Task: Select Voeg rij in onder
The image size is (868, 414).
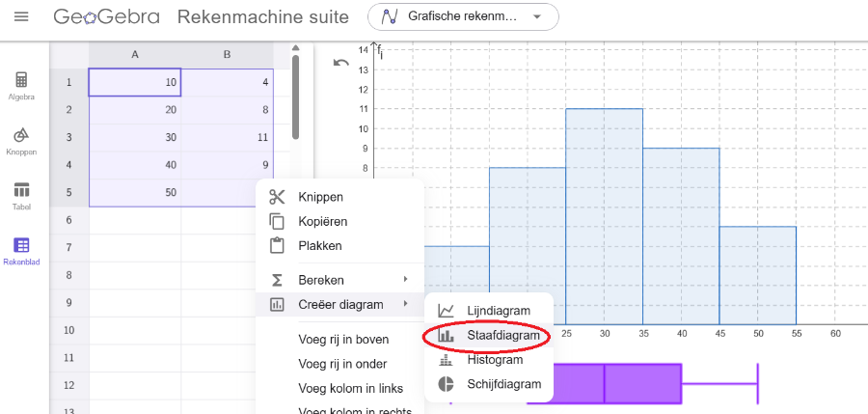Action: tap(342, 364)
